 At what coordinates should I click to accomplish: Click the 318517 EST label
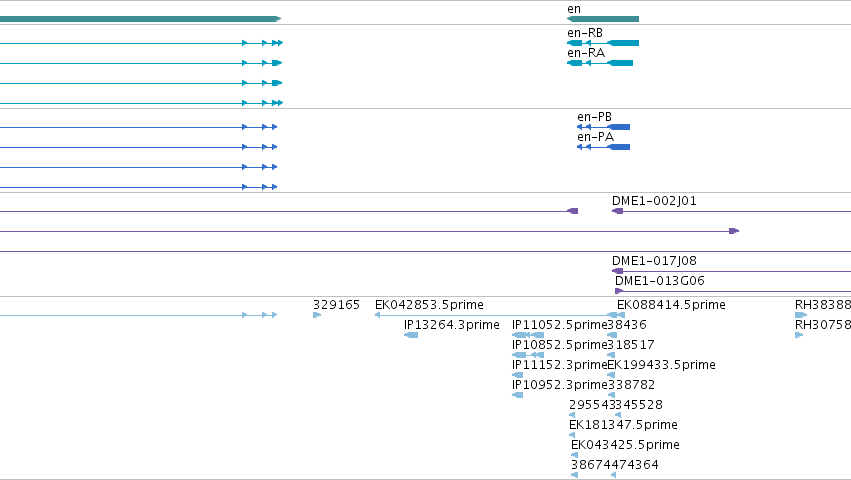pos(631,345)
